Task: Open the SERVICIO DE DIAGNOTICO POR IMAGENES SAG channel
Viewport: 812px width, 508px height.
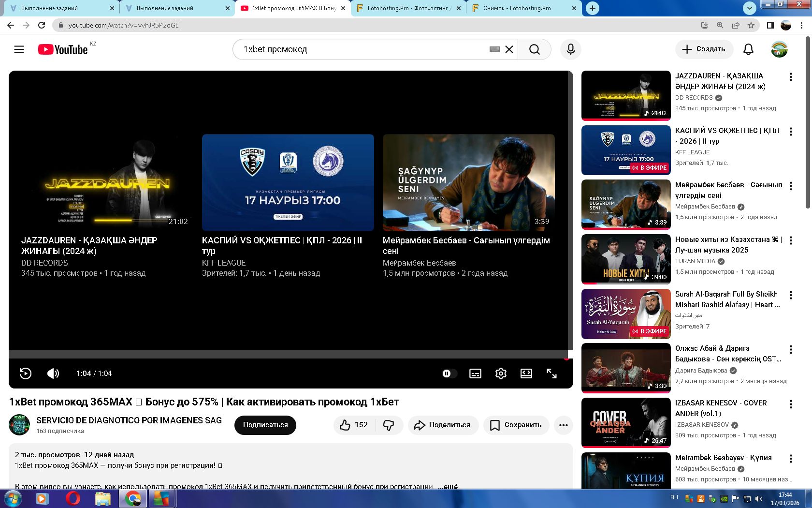Action: [129, 420]
